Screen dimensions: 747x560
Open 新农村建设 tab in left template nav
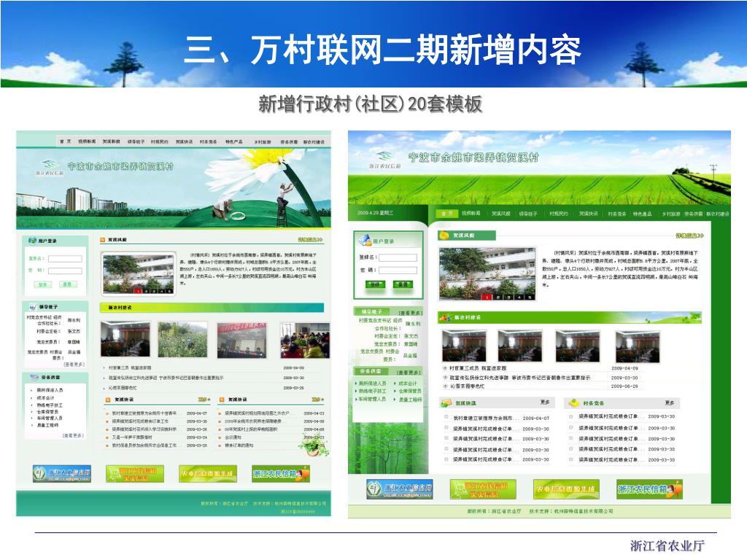(x=314, y=142)
